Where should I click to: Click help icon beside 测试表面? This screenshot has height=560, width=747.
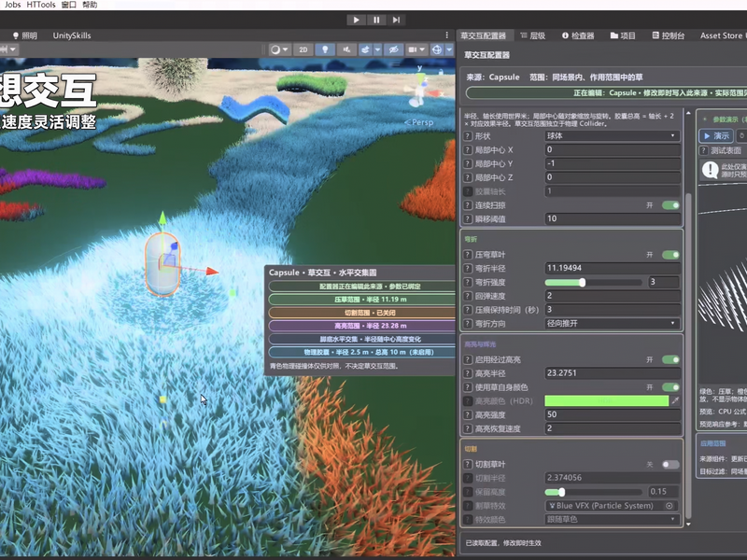coord(703,150)
